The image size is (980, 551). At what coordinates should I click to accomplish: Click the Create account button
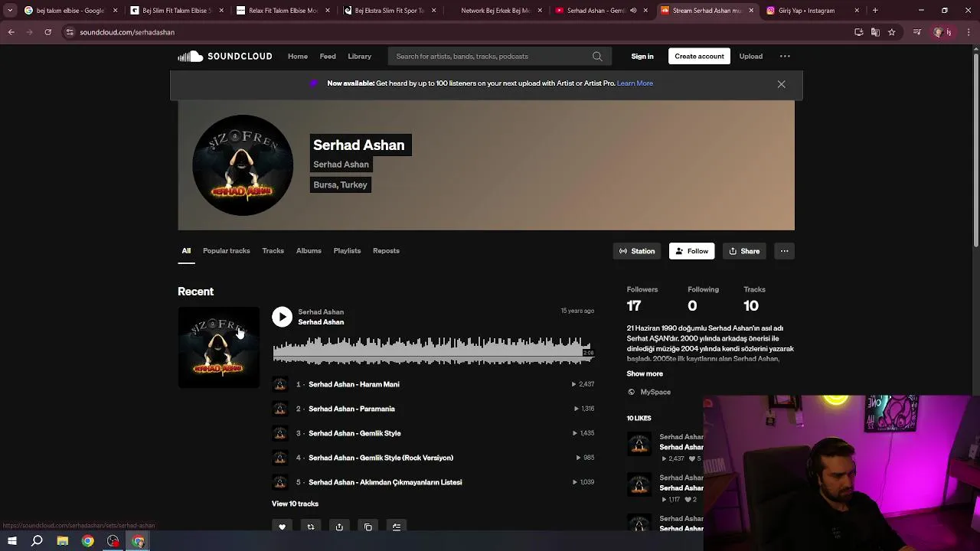pos(699,56)
